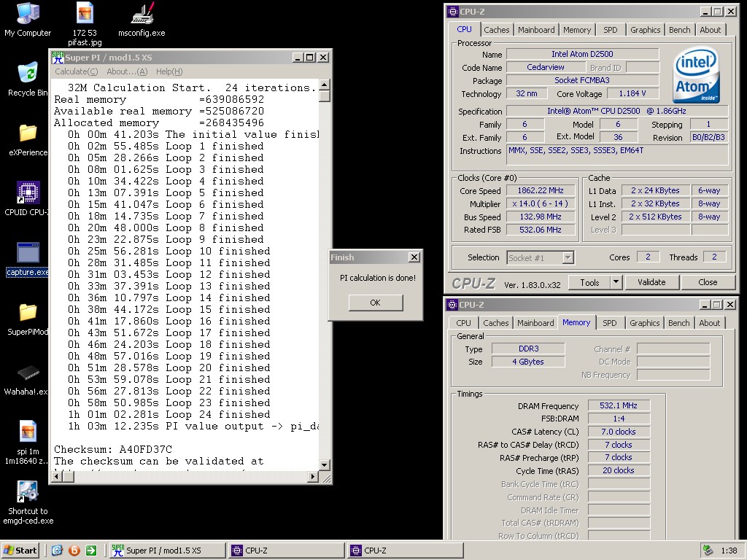Screen dimensions: 747x560
Task: Open the Calculate menu in Super PI
Action: [x=76, y=71]
